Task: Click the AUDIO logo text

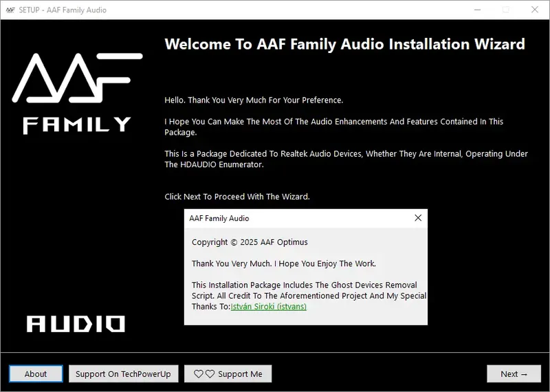Action: [x=76, y=324]
